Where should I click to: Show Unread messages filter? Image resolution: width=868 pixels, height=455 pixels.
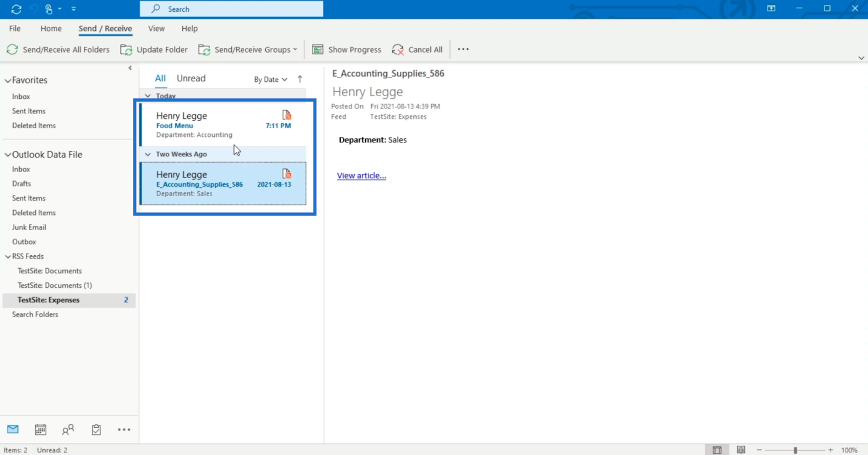click(191, 78)
